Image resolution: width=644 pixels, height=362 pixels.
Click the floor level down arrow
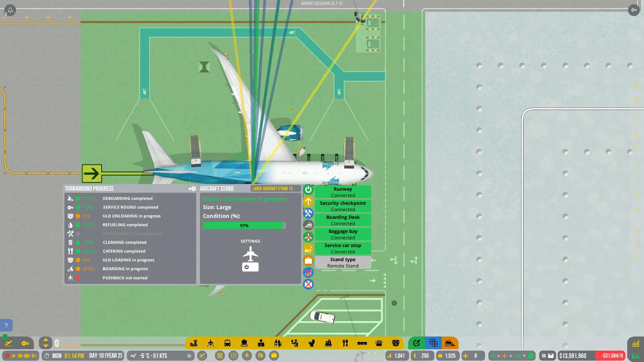46,346
